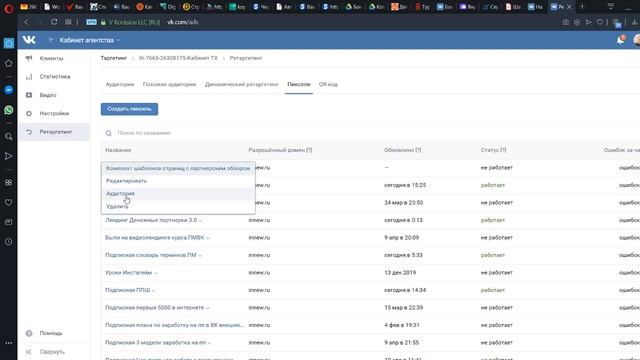Expand menu arrow for Подписная первые 5000 в интернете
The width and height of the screenshot is (640, 360).
tap(208, 309)
